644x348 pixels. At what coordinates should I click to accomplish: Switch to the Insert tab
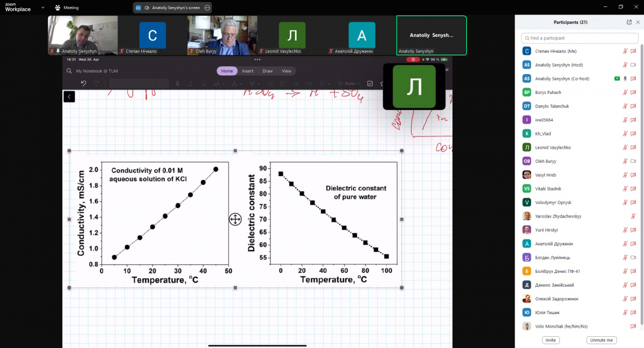tap(247, 71)
